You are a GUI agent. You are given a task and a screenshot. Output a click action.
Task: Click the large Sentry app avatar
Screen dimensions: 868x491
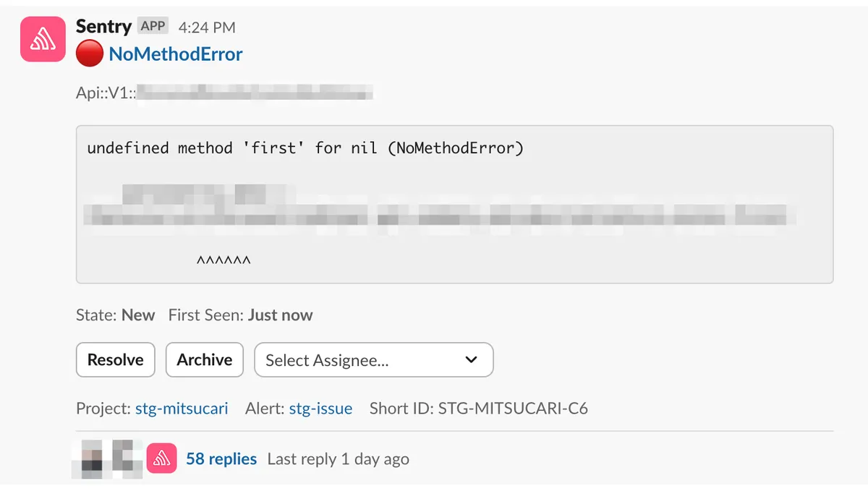point(43,39)
